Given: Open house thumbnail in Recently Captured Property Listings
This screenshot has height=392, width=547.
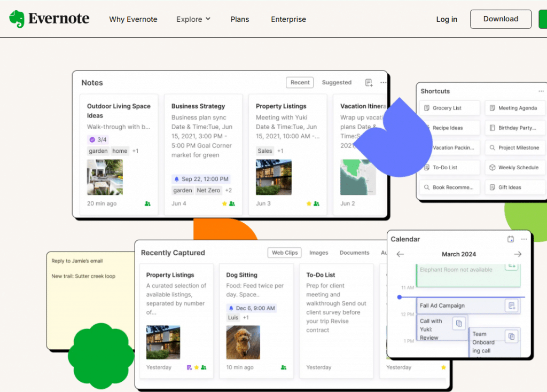Looking at the screenshot, I should (163, 342).
